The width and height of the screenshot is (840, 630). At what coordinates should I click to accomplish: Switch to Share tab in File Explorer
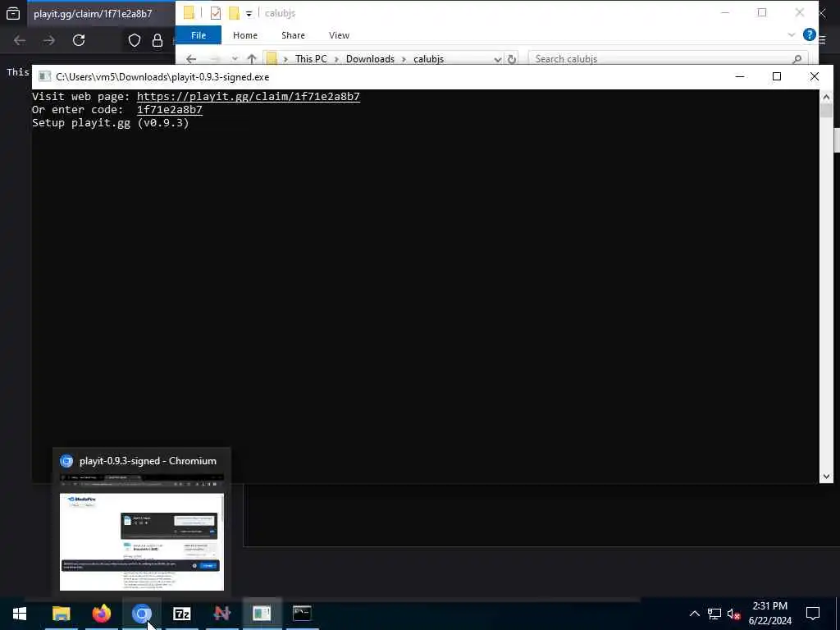coord(293,35)
